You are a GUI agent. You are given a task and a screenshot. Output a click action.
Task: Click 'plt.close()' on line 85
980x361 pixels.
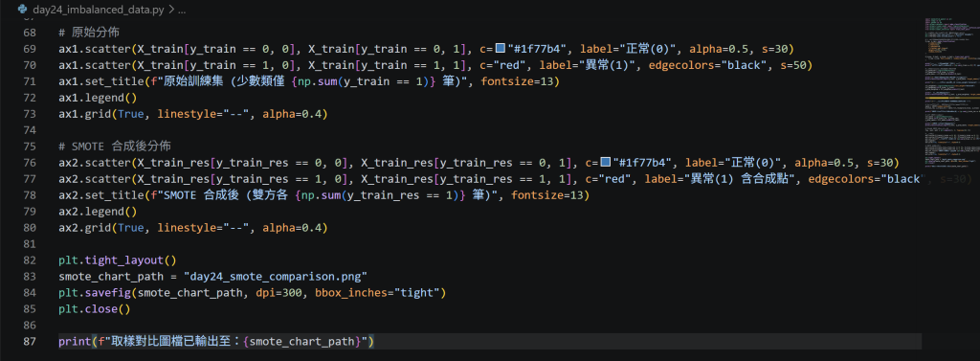[x=95, y=309]
